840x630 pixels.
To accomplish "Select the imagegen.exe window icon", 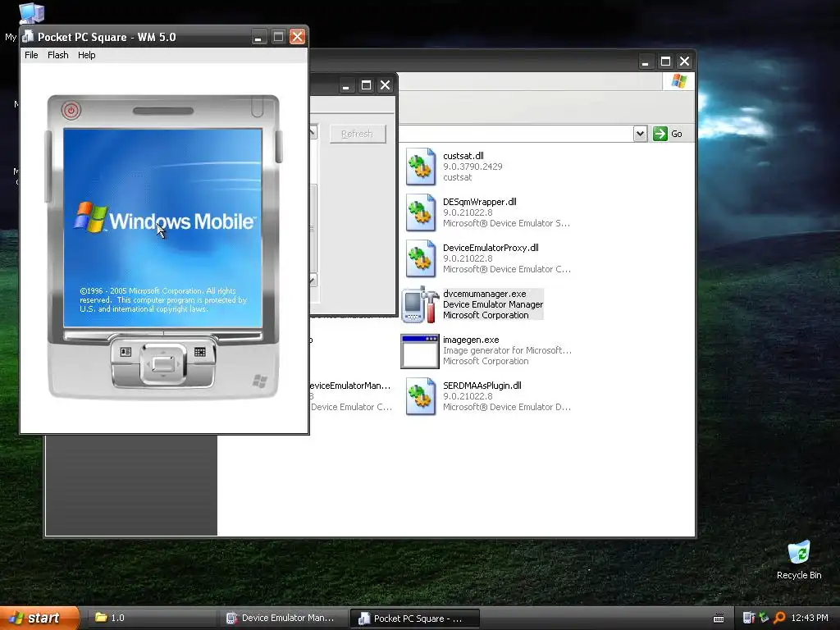I will point(421,351).
